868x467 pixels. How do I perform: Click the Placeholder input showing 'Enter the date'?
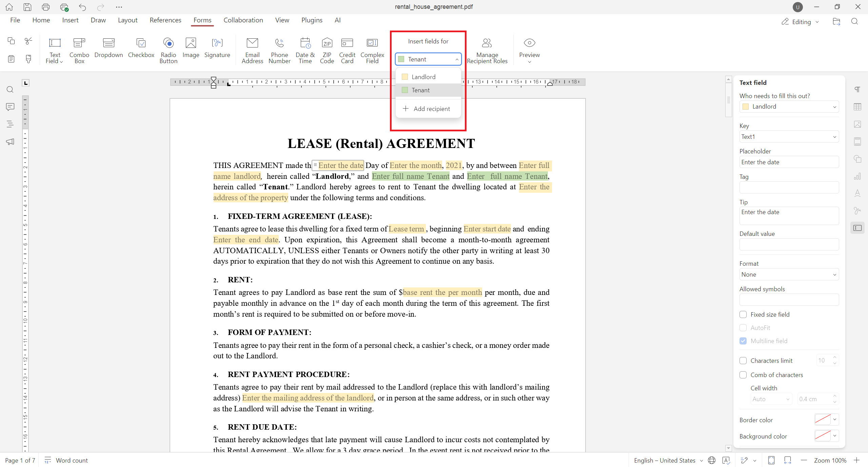[789, 162]
